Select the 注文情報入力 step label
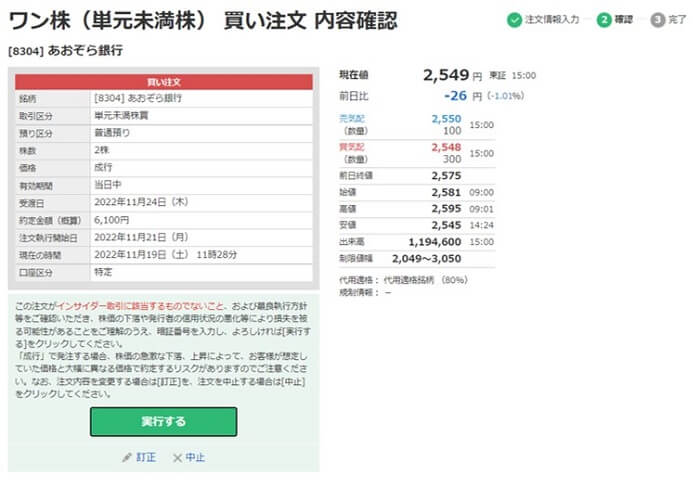The width and height of the screenshot is (700, 487). point(552,20)
